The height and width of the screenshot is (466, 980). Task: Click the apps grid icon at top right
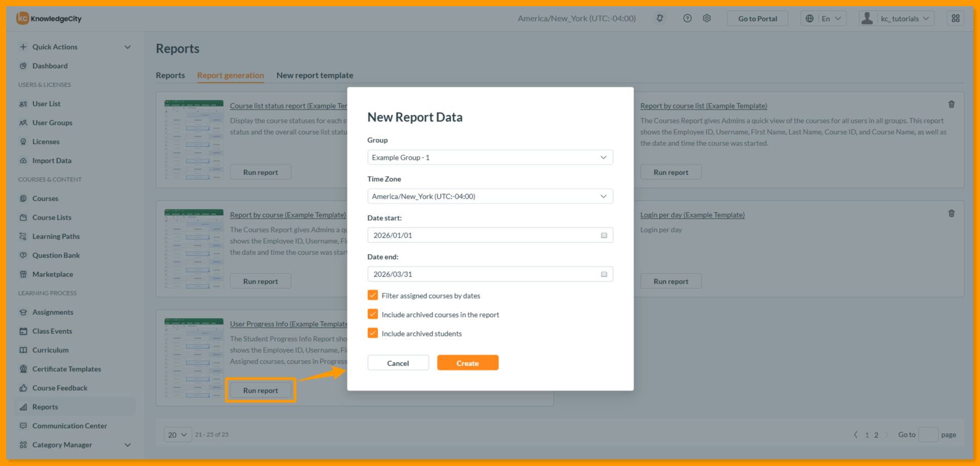click(x=955, y=18)
